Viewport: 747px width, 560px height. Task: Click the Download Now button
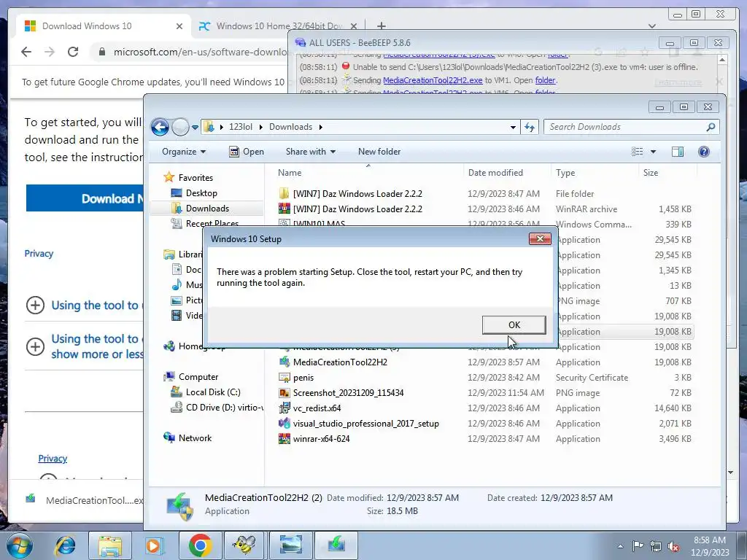[x=85, y=198]
